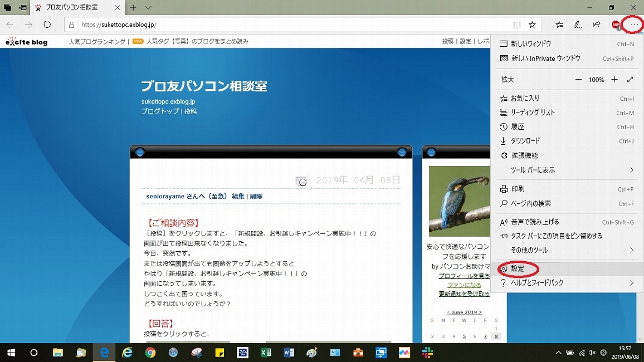
Task: Expand the tab preview chevron
Action: [148, 7]
